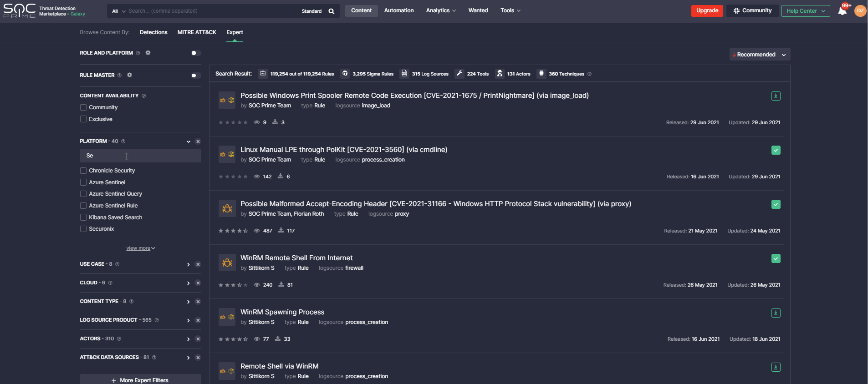Expand the Content Type filter
Viewport: 868px width, 384px height.
pos(188,302)
